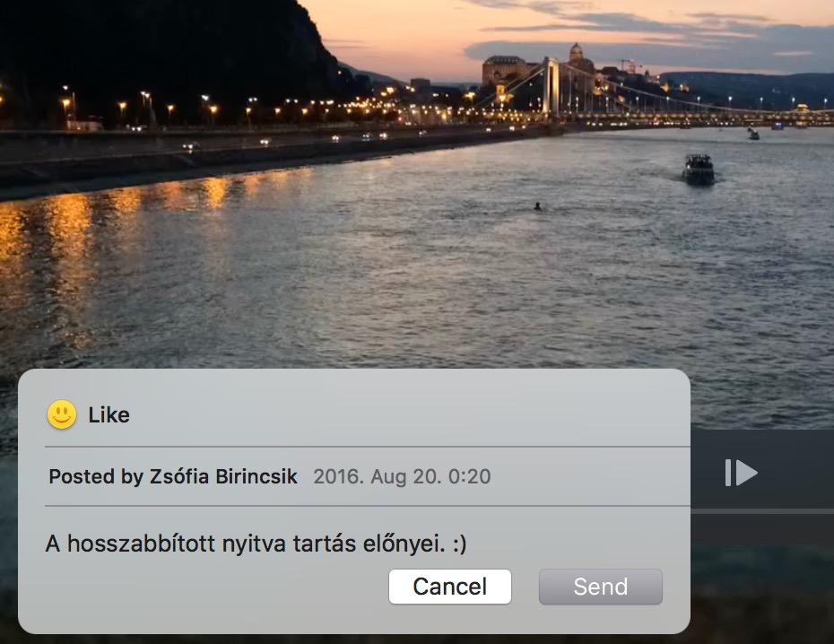The width and height of the screenshot is (834, 644).
Task: Click into the comment text field
Action: pos(353,544)
